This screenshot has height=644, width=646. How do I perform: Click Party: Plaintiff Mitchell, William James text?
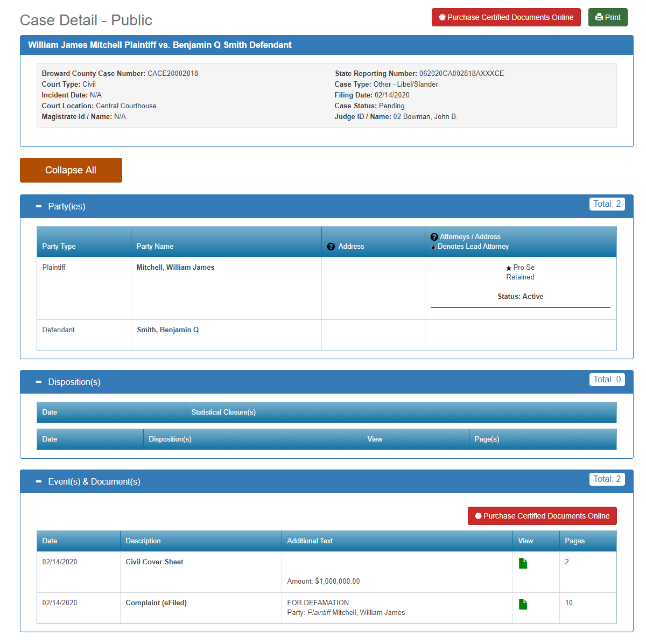[346, 612]
